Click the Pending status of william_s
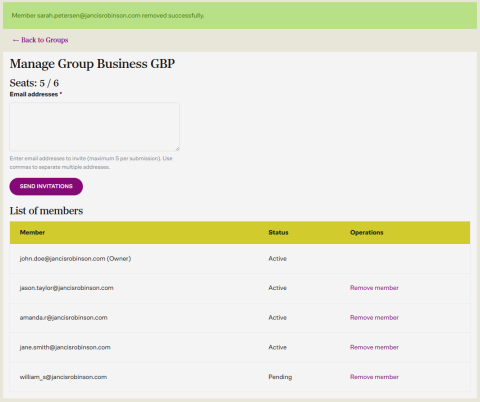This screenshot has height=402, width=480. [280, 377]
